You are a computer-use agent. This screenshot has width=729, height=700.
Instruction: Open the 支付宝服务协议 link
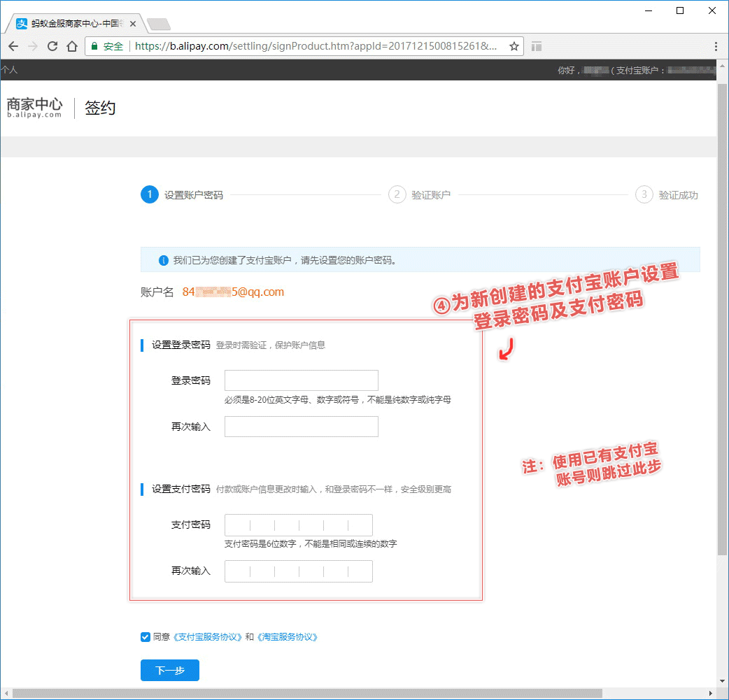[x=207, y=637]
